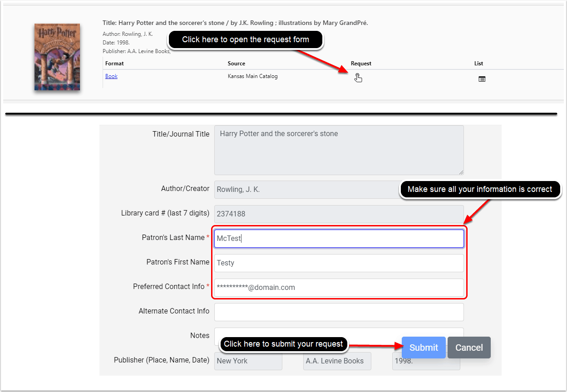Image resolution: width=567 pixels, height=392 pixels.
Task: Click the Library card number field
Action: click(x=339, y=214)
